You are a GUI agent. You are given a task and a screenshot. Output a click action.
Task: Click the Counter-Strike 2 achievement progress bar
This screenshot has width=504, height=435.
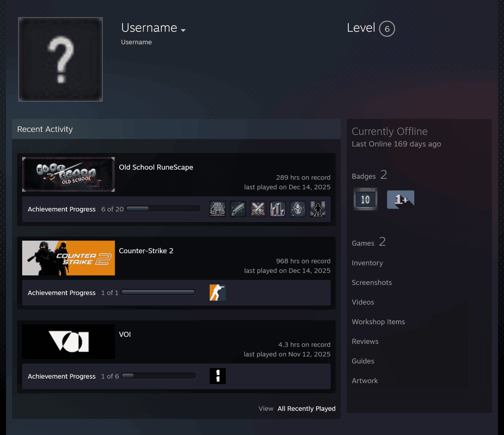coord(158,292)
